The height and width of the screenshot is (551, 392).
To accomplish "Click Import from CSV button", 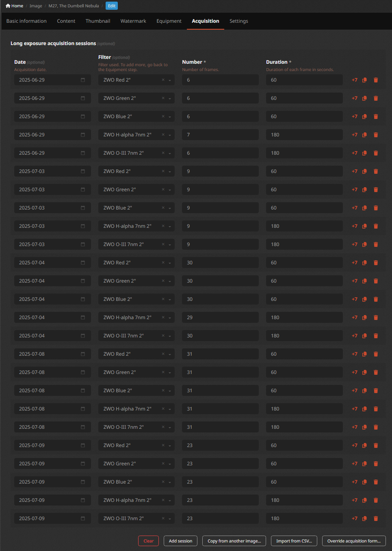I will (294, 541).
